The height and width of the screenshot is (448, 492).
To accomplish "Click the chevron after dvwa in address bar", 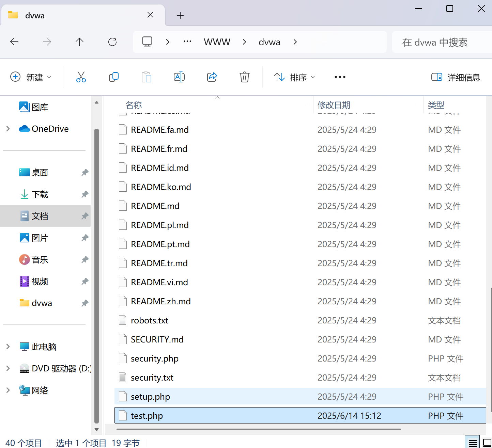I will pos(295,42).
